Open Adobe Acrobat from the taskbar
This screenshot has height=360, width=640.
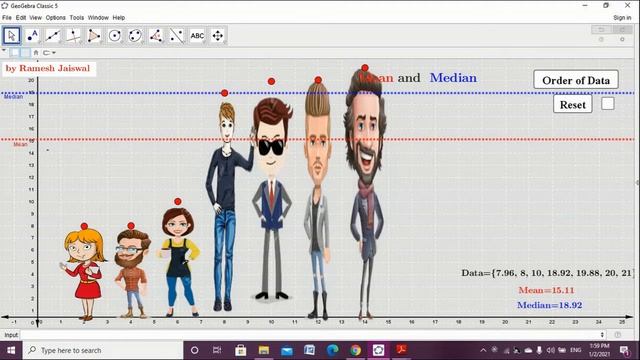tap(401, 350)
